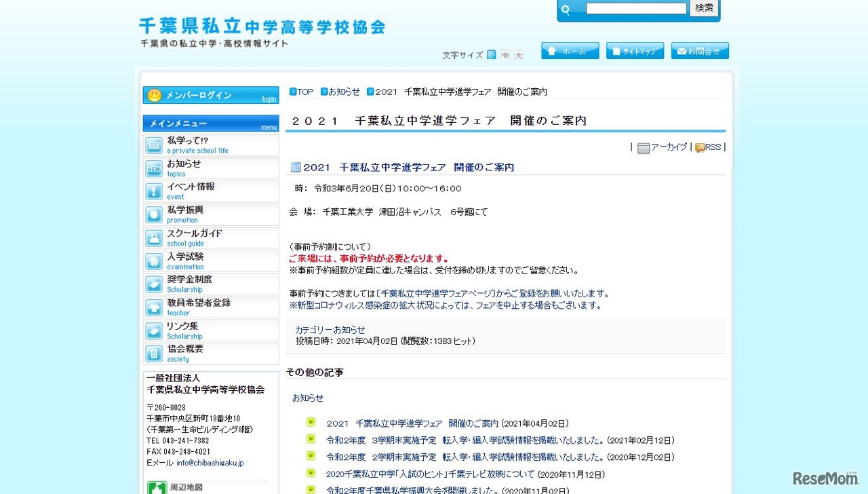The width and height of the screenshot is (868, 494).
Task: Switch text size to 中 medium
Action: (505, 55)
